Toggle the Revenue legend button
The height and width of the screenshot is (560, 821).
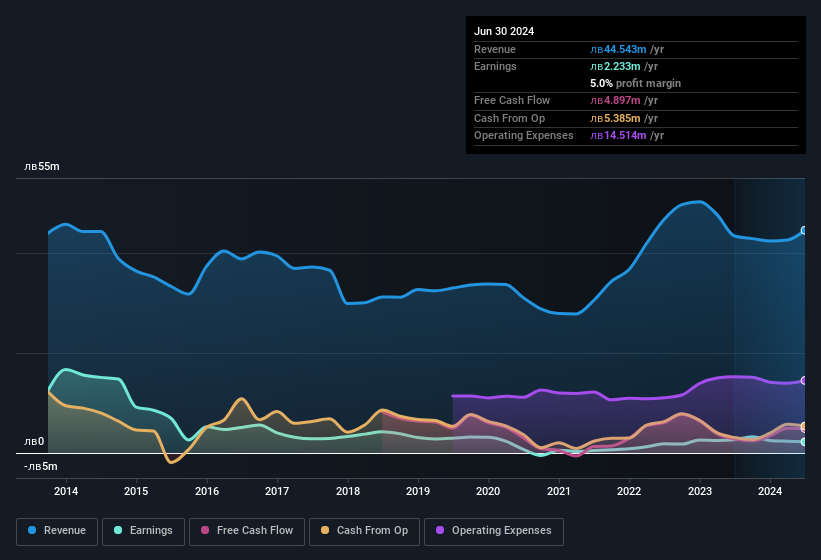pyautogui.click(x=57, y=531)
